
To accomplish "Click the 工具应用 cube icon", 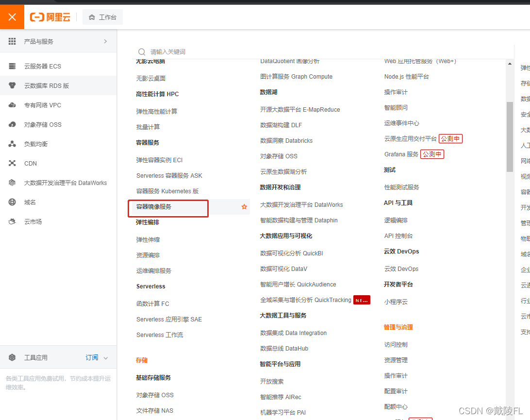I will point(12,357).
